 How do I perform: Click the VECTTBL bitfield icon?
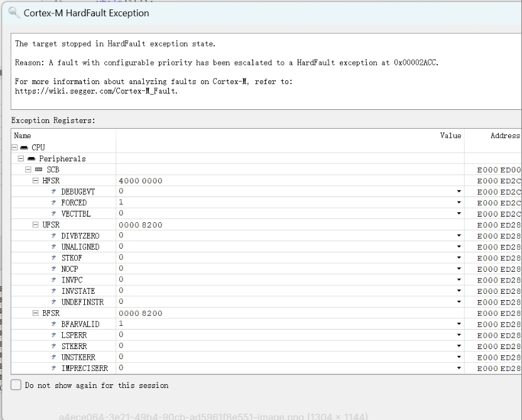(x=54, y=213)
